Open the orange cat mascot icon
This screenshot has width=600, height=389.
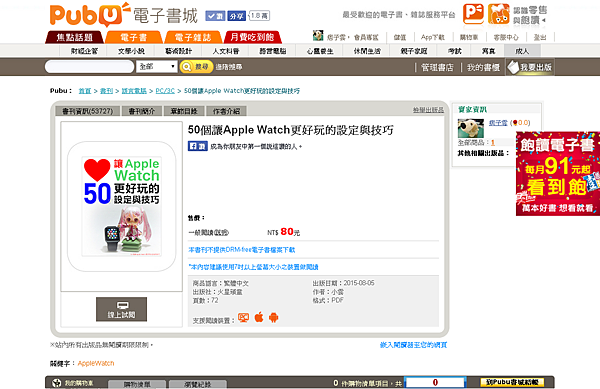pyautogui.click(x=499, y=14)
